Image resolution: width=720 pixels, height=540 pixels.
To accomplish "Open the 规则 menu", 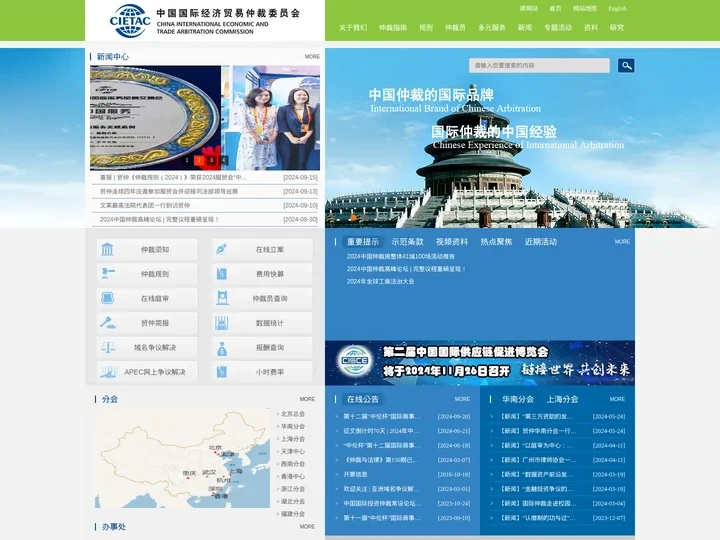I will click(x=426, y=28).
